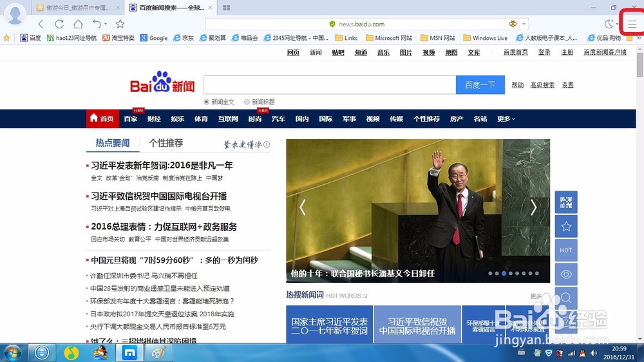
Task: Click the volume speaker tray icon
Action: tap(594, 353)
